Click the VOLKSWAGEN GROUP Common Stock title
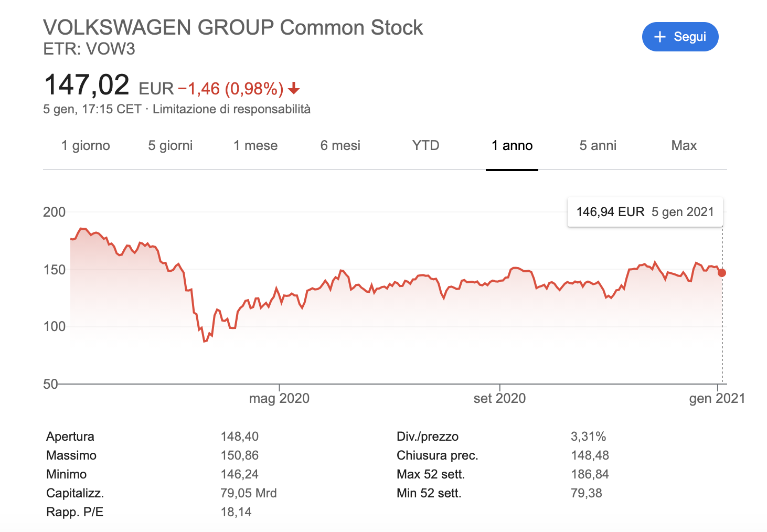 233,27
